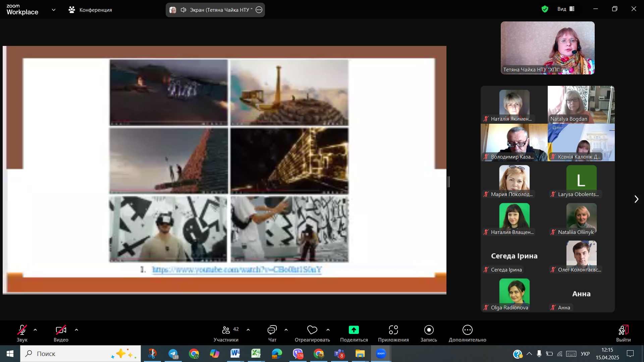Open Telegram from the taskbar
Screen dimensions: 644x362
173,354
